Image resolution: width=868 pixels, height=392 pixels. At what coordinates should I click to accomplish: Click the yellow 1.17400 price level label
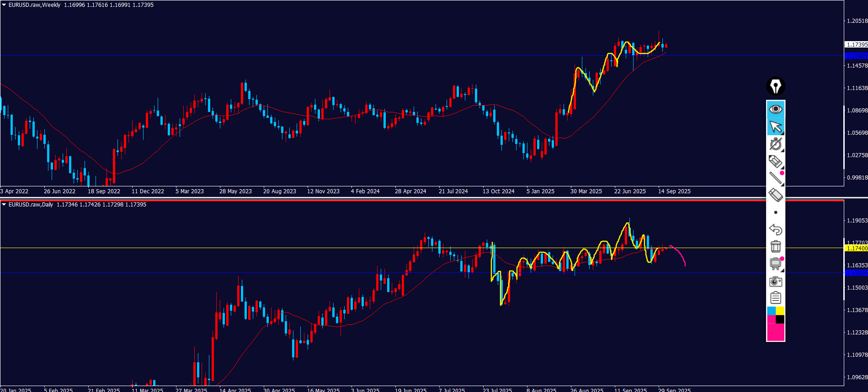click(x=856, y=249)
